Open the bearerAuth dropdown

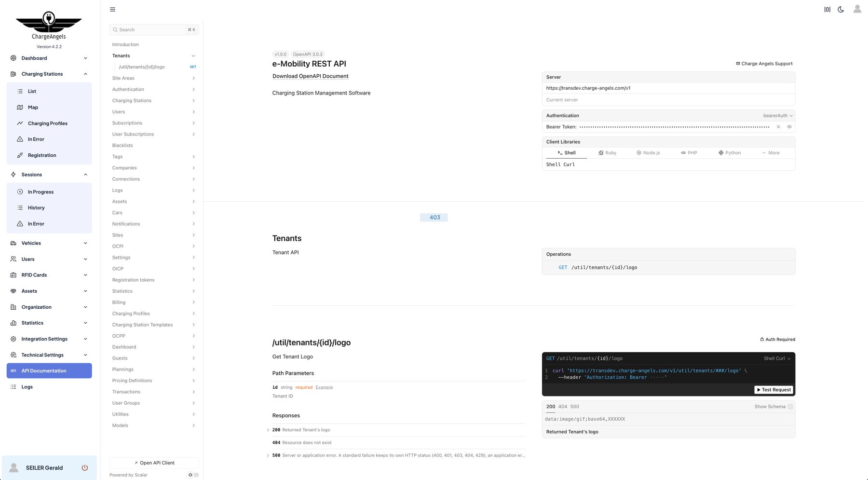click(777, 116)
